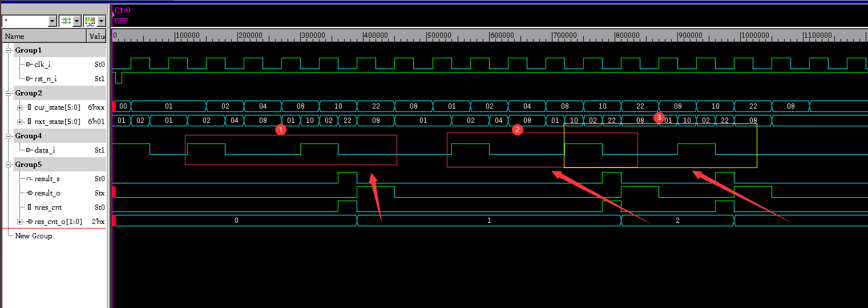Open the signal filter dropdown arrow
The width and height of the screenshot is (868, 308).
[53, 21]
